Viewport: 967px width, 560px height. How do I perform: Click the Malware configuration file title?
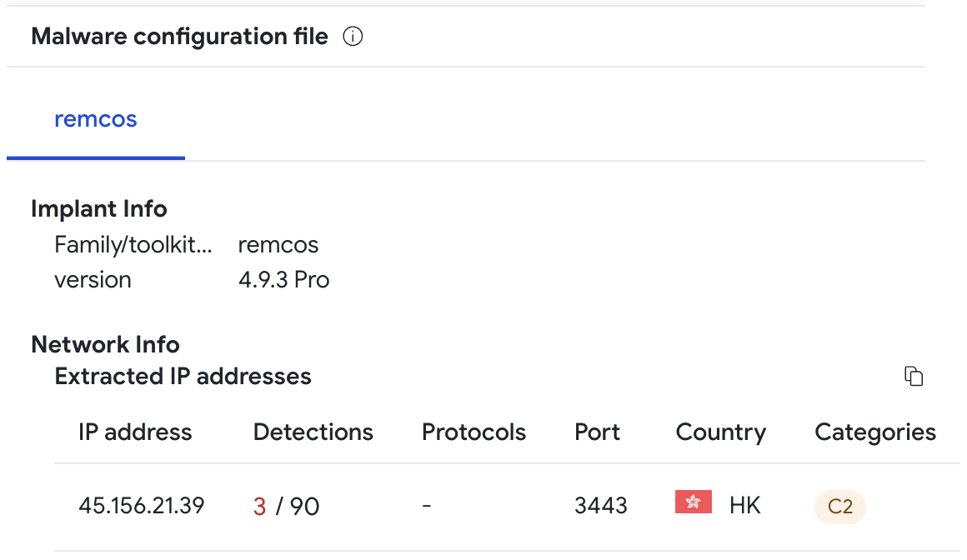click(179, 37)
